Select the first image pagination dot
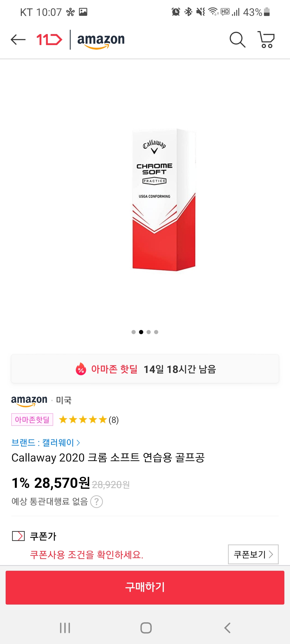Screen dimensions: 290x644 click(133, 332)
